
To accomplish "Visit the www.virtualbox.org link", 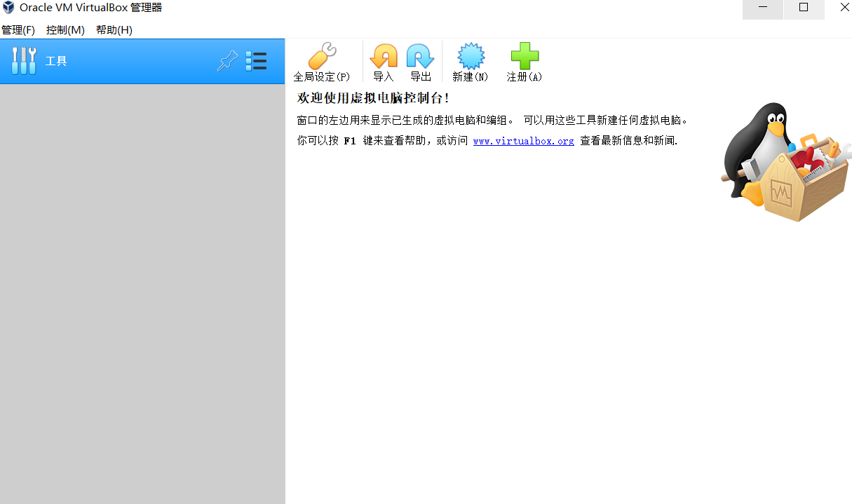I will [523, 141].
